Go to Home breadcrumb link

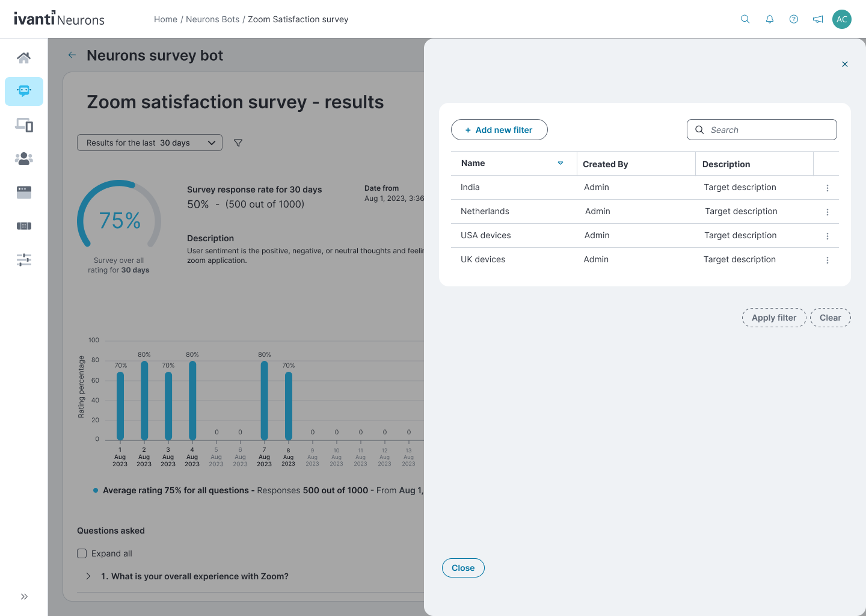coord(165,19)
